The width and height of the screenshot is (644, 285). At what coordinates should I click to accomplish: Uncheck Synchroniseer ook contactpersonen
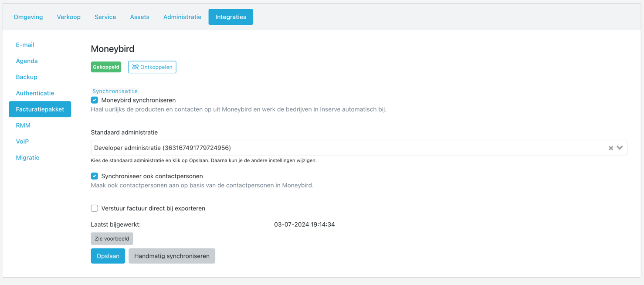pos(95,176)
